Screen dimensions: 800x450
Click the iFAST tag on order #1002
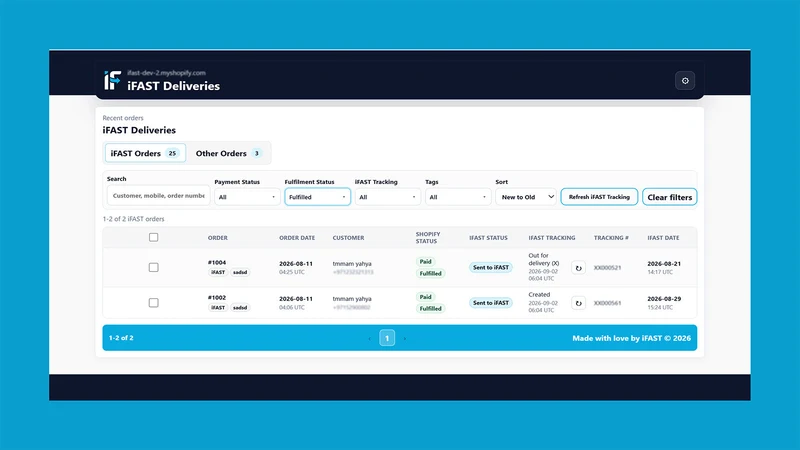[218, 308]
